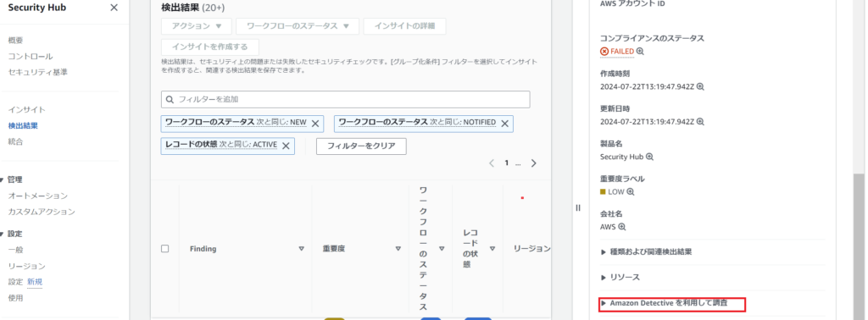Click the details panel vertical scrollbar
Viewport: 868px width, 320px height.
859,246
